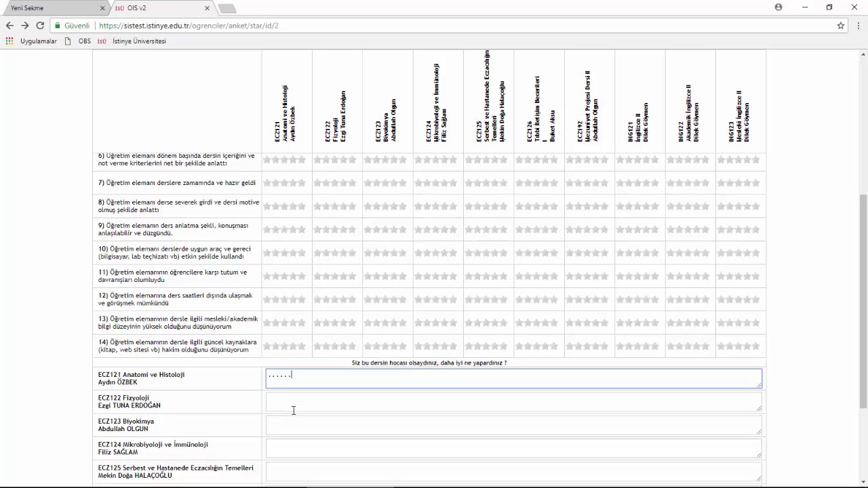
Task: Click the ECZ122 Fizyoloji comment box
Action: point(514,402)
